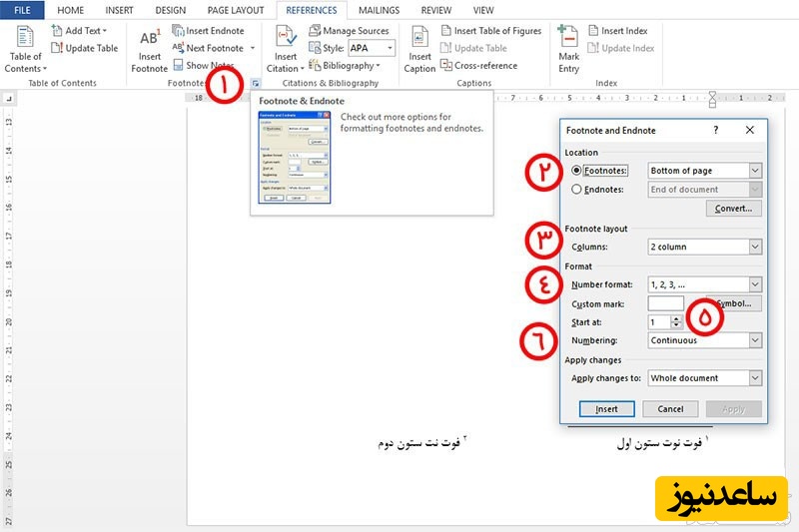Click the Custom mark input field
The width and height of the screenshot is (799, 532).
[665, 303]
